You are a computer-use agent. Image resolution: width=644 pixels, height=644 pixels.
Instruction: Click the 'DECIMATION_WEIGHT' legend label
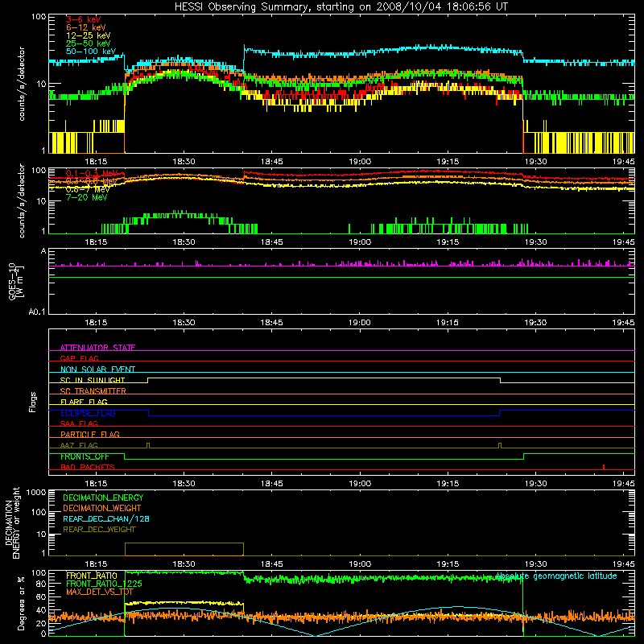(x=101, y=508)
